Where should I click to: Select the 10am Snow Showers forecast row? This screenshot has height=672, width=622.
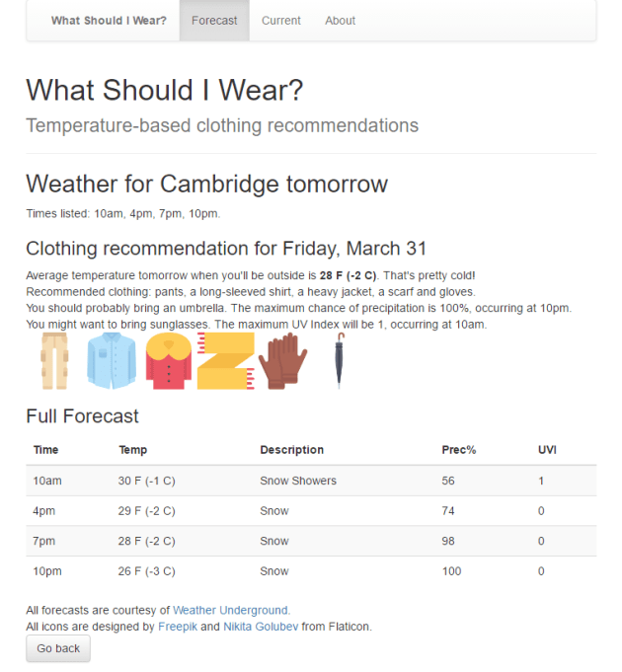pos(298,482)
